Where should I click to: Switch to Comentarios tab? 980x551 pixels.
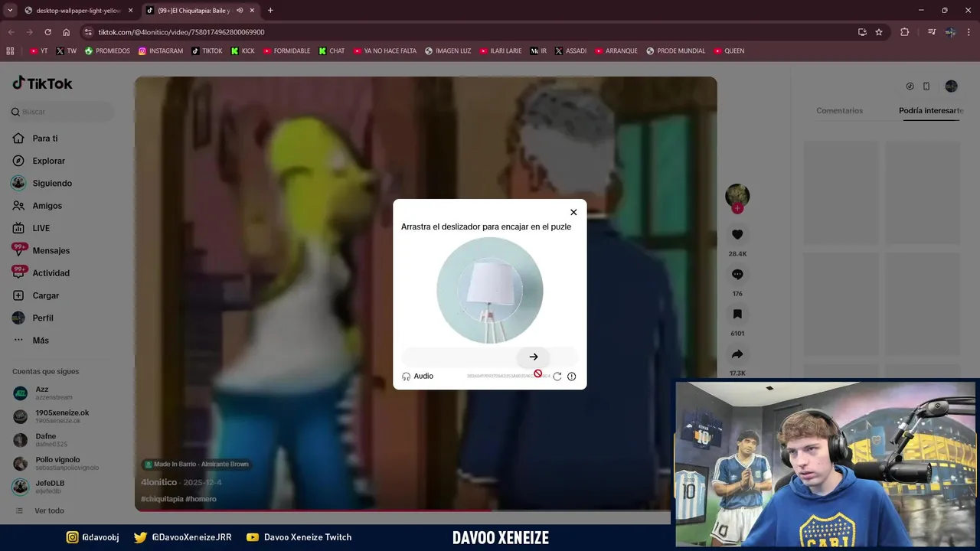[x=839, y=111]
